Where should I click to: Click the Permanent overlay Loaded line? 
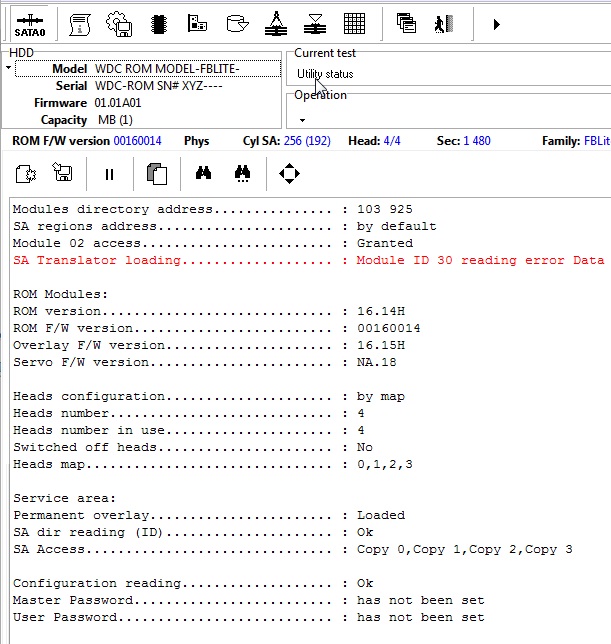209,515
